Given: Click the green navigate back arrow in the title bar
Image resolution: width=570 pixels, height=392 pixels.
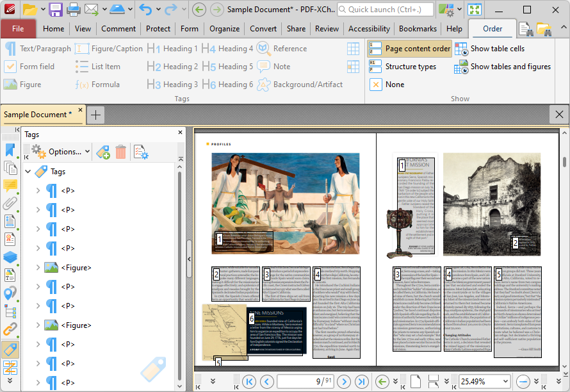Looking at the screenshot, I should pos(199,10).
